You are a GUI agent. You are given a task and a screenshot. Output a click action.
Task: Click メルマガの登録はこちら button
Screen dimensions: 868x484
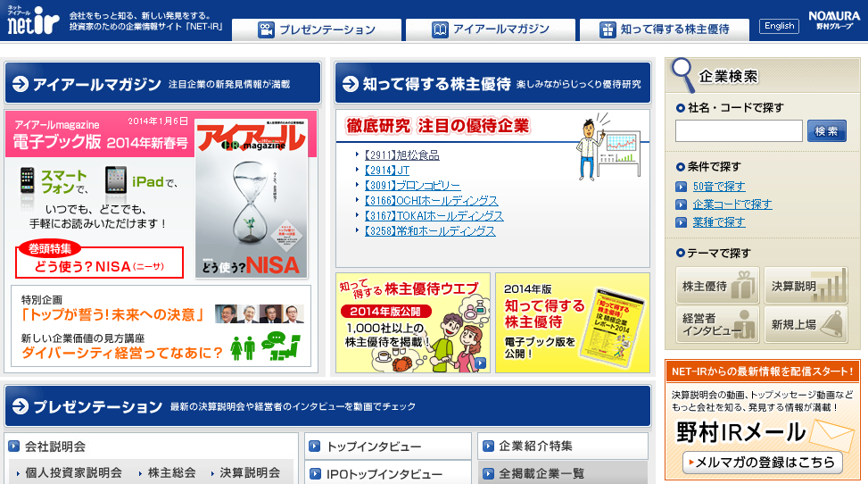pos(762,463)
